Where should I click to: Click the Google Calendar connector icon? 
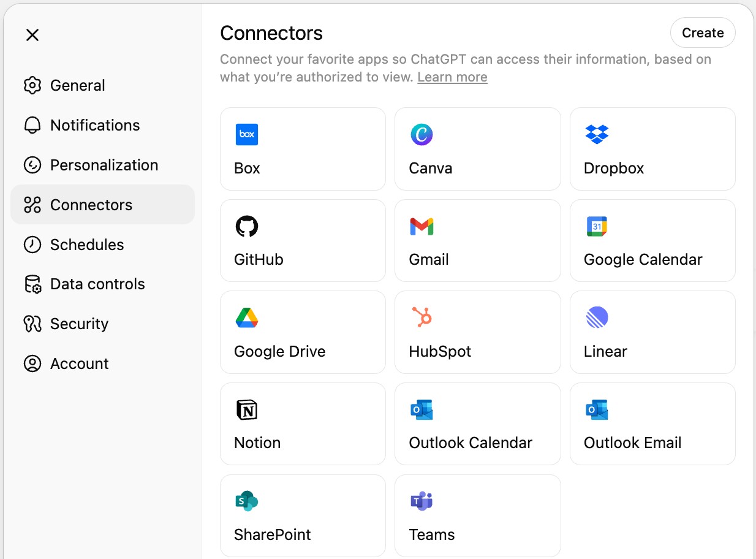596,226
